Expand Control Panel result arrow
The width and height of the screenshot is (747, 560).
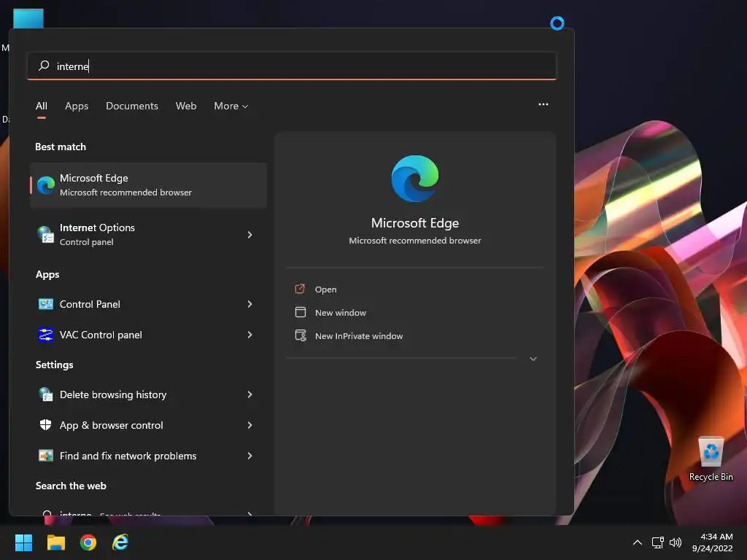[x=249, y=304]
